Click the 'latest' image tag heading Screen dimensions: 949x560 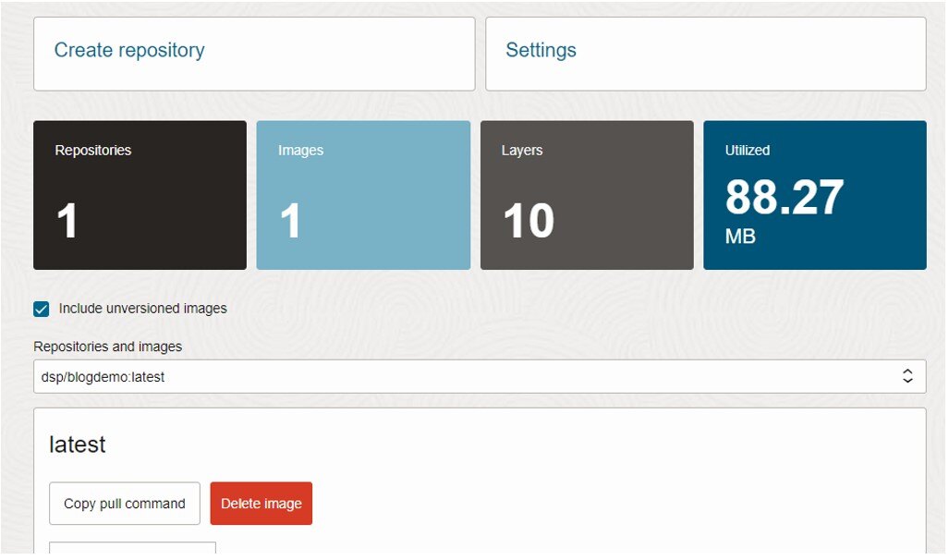[78, 444]
